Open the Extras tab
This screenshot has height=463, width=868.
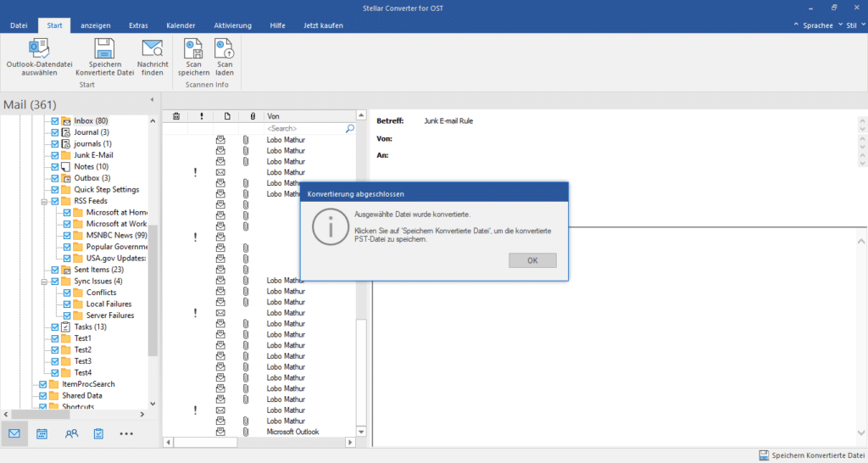tap(138, 25)
